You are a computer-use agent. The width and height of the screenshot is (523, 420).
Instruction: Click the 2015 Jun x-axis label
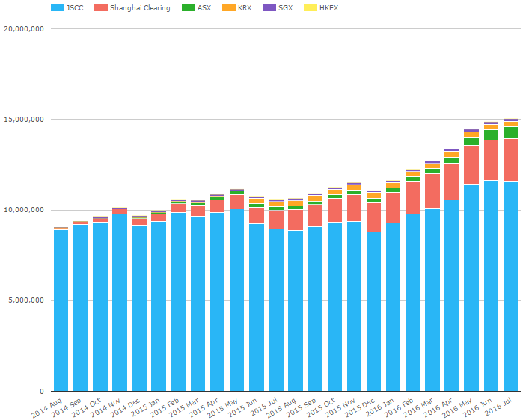tap(243, 407)
